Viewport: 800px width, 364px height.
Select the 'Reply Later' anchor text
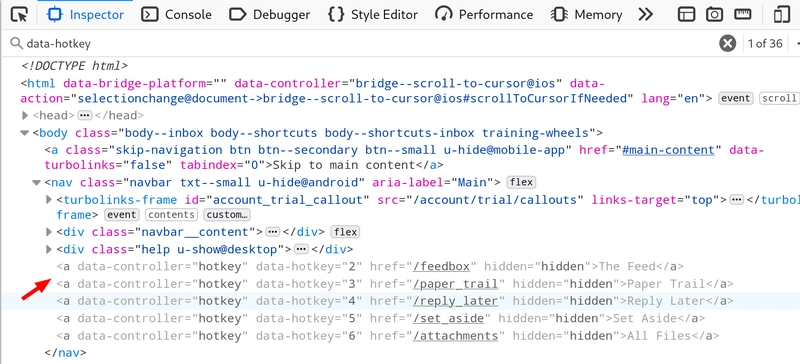pos(666,301)
